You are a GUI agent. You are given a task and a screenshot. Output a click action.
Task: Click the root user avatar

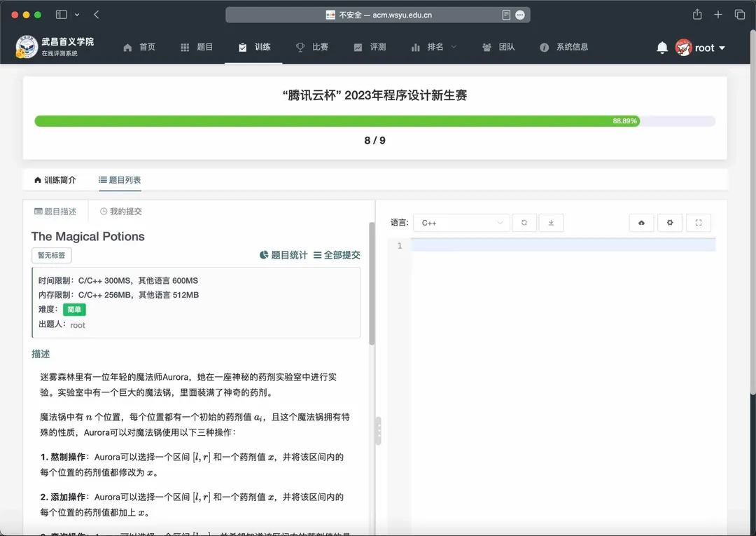tap(683, 47)
